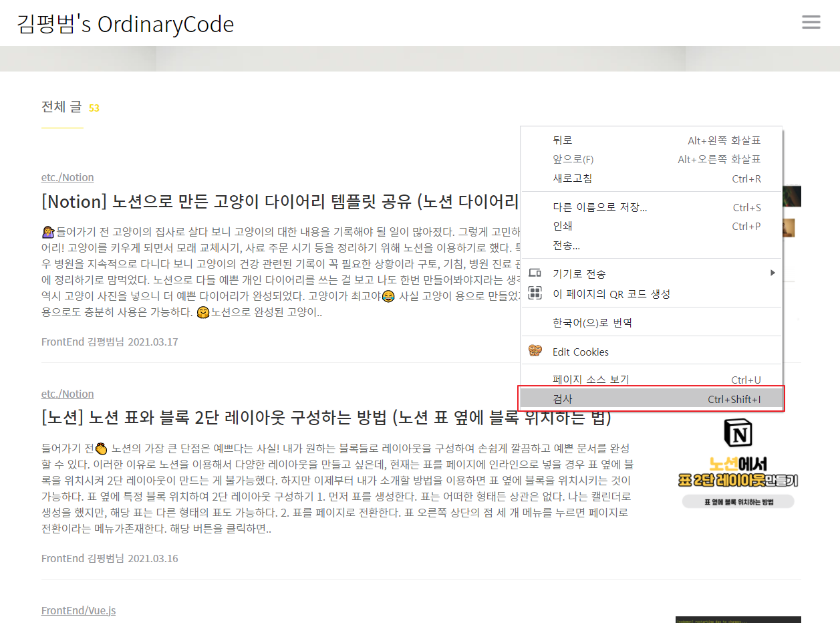This screenshot has width=840, height=623.
Task: Click the FrontEnd 김평범님 2021.03.16 byline
Action: 110,558
